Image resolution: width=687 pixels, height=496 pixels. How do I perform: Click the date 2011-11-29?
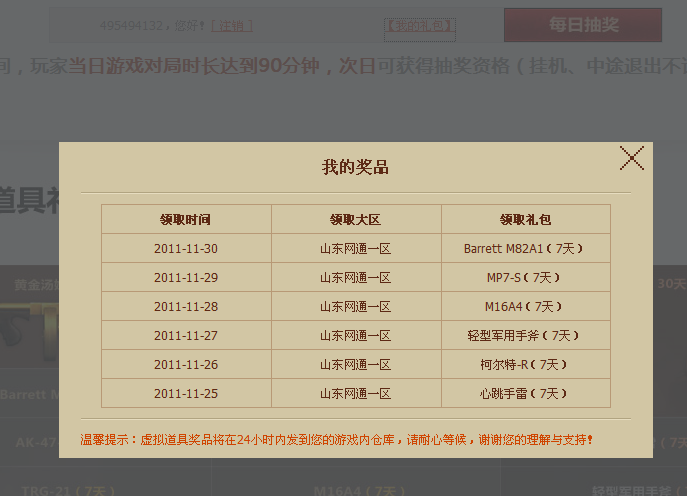click(x=186, y=277)
